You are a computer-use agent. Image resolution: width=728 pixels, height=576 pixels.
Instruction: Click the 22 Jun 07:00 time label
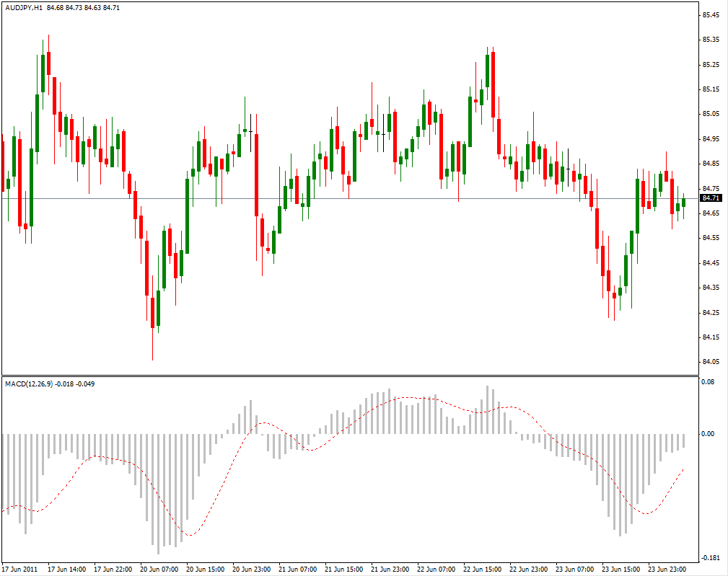436,569
